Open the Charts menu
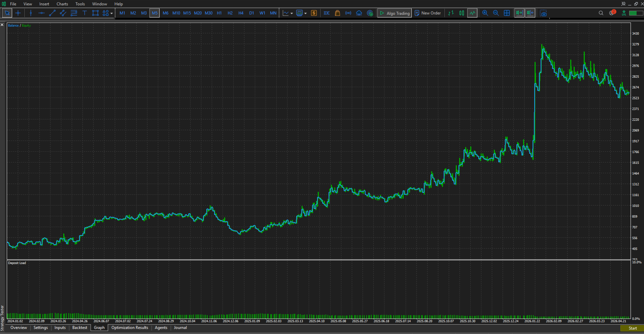This screenshot has width=644, height=334. click(62, 4)
